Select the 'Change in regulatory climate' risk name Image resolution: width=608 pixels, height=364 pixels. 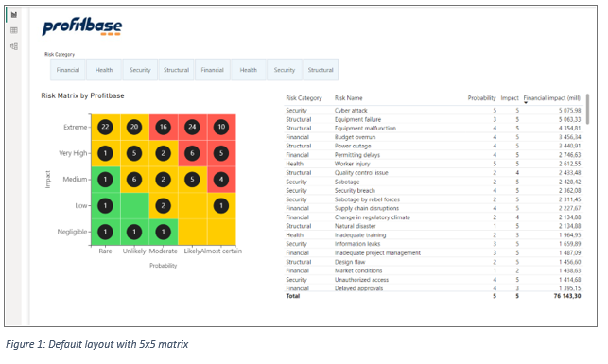tap(373, 217)
